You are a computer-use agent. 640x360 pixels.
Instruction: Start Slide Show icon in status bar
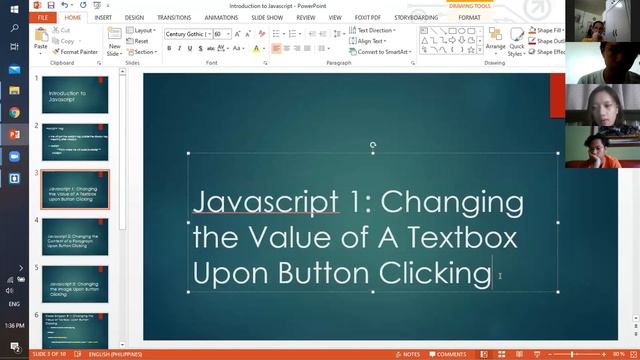coord(537,354)
